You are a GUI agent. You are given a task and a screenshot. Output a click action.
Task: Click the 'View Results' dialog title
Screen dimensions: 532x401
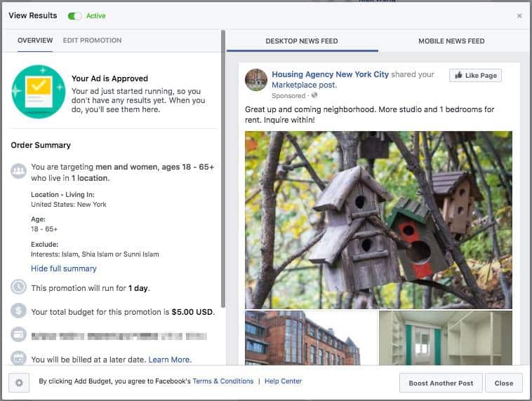pos(33,15)
